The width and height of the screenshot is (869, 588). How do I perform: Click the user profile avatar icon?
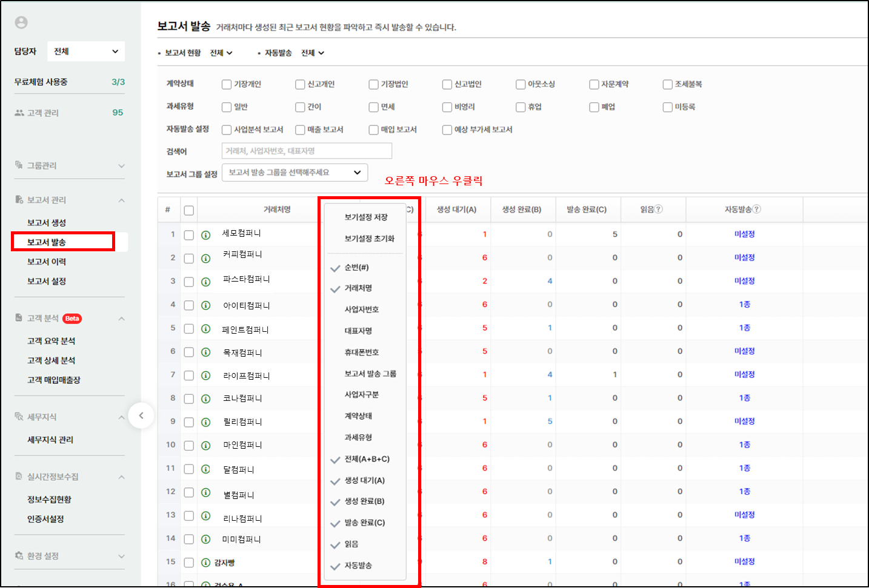pyautogui.click(x=21, y=22)
